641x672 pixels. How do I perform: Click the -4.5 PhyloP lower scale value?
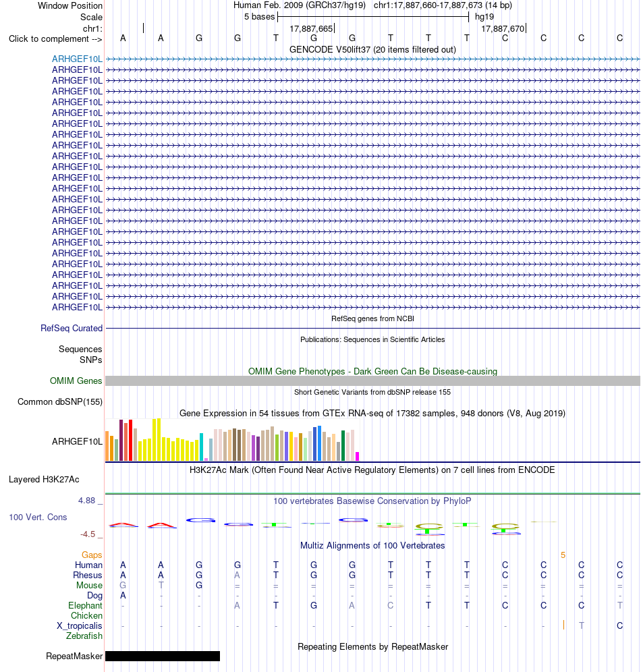click(88, 534)
